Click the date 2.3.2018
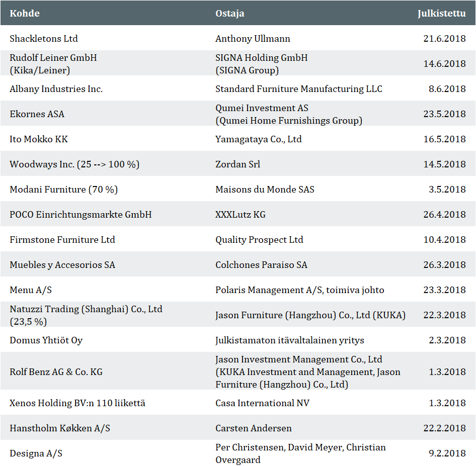 click(x=447, y=340)
